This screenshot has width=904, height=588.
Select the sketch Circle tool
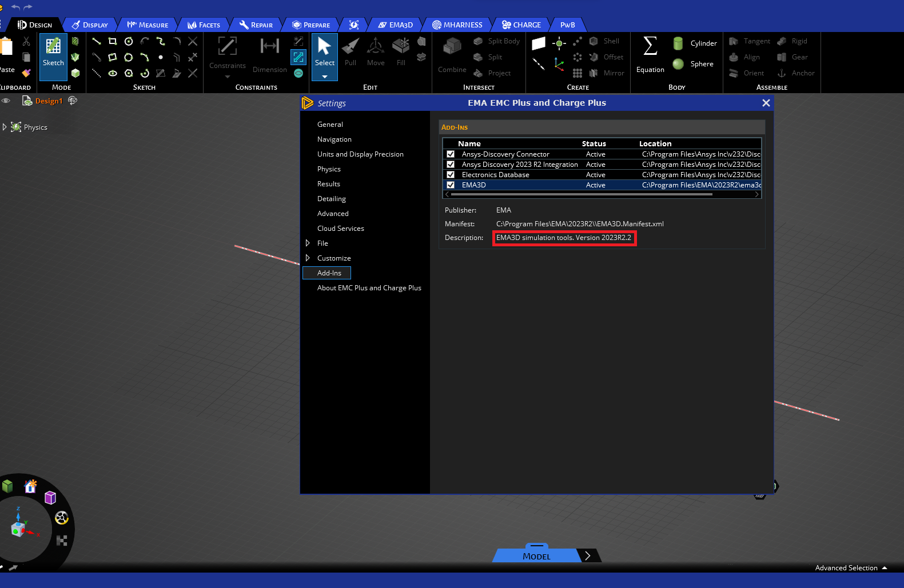129,41
